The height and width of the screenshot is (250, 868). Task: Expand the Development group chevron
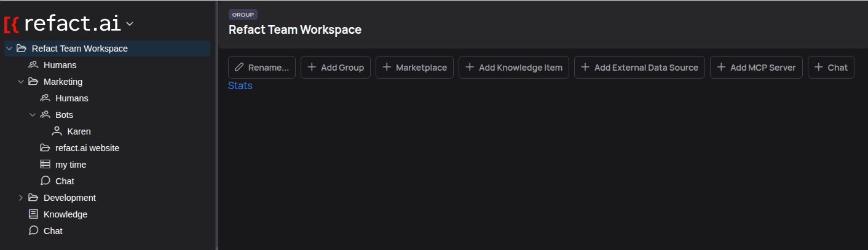tap(21, 198)
